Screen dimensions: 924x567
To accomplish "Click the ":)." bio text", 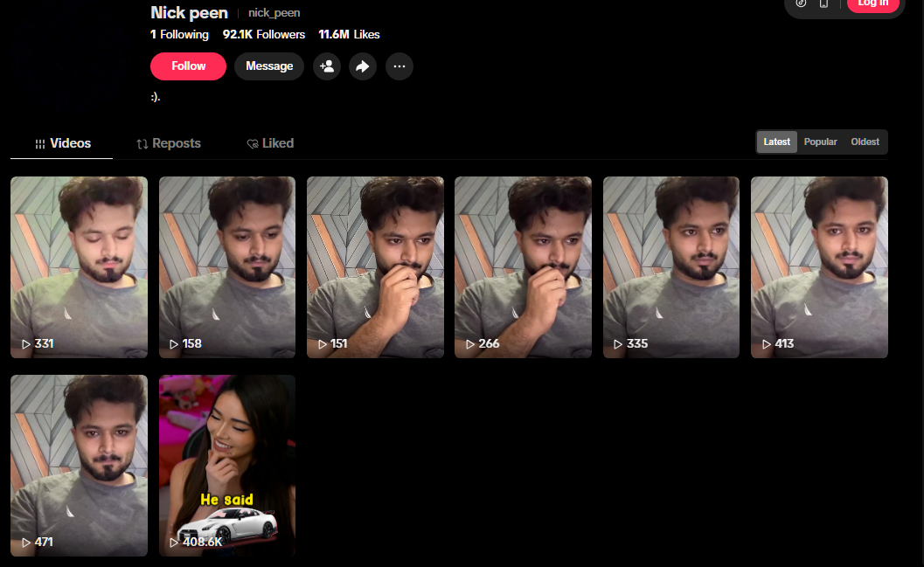I will click(x=156, y=97).
